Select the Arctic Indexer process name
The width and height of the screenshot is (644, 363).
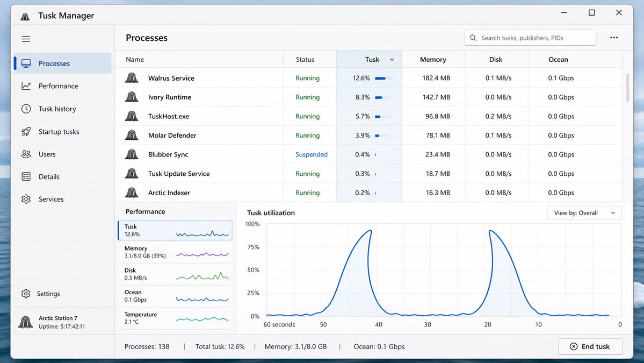pyautogui.click(x=169, y=193)
